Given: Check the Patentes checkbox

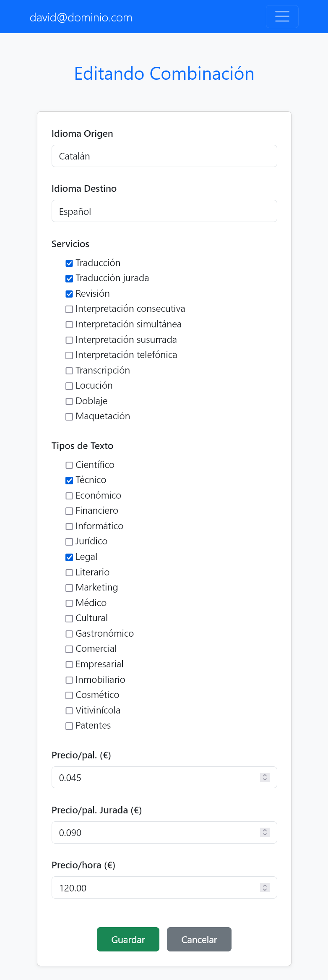Looking at the screenshot, I should [69, 726].
